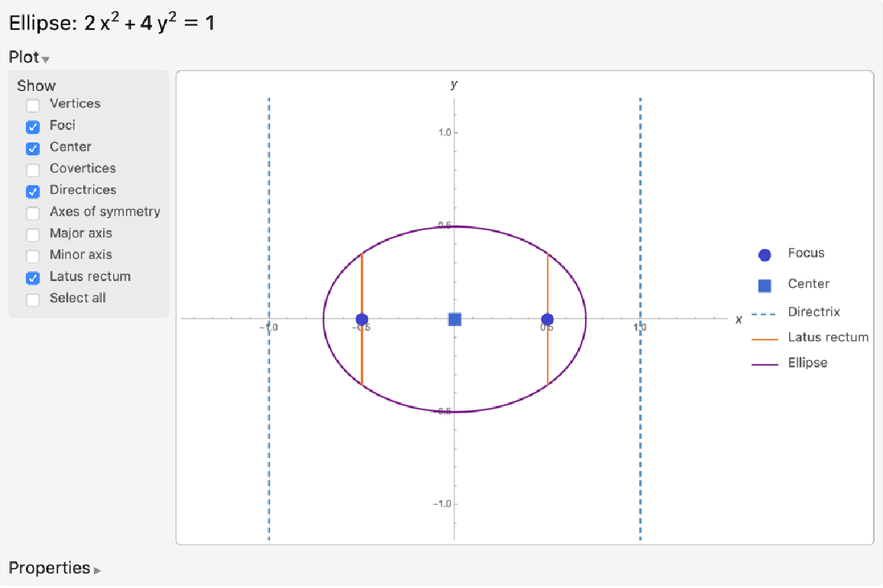This screenshot has width=883, height=588.
Task: Click the dashed Directrix legend symbol
Action: click(x=765, y=313)
